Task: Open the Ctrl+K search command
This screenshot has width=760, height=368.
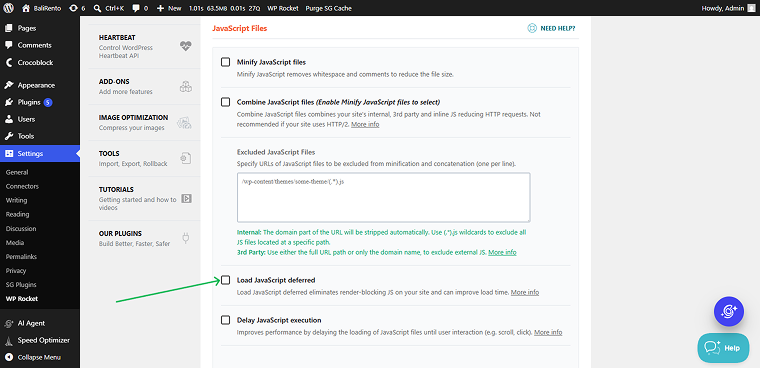Action: coord(109,8)
